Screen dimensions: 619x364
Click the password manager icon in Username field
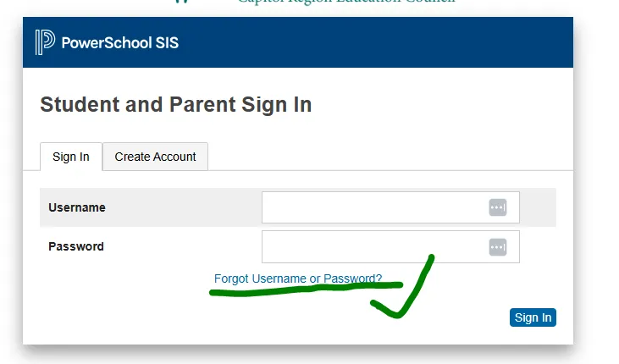pyautogui.click(x=498, y=207)
